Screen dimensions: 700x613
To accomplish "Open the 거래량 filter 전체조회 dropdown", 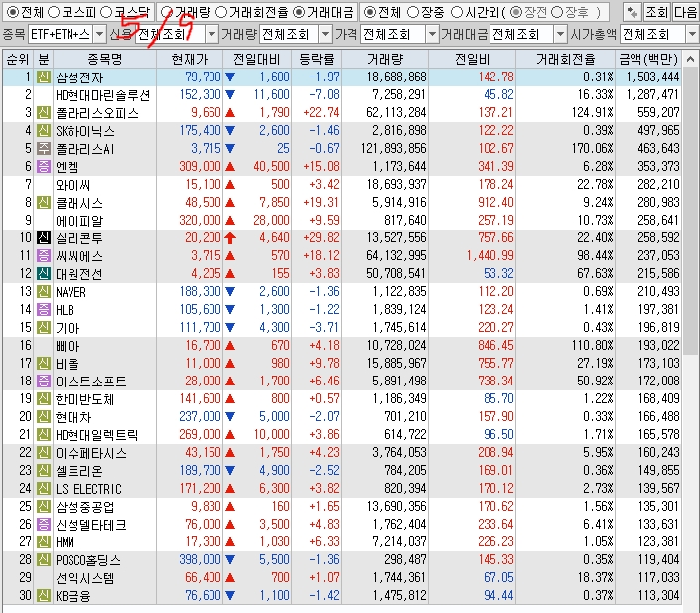I will [x=326, y=34].
